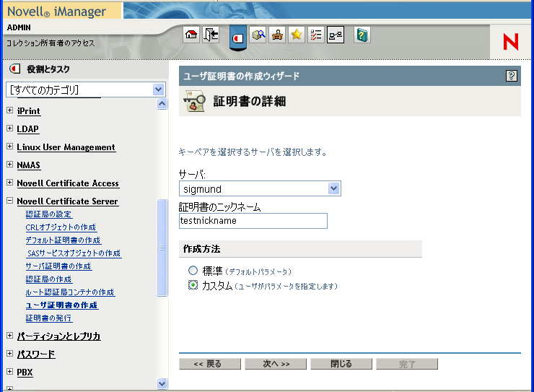Screen dimensions: 534x392
Task: Open the サーバ sigmund dropdown
Action: coord(260,188)
